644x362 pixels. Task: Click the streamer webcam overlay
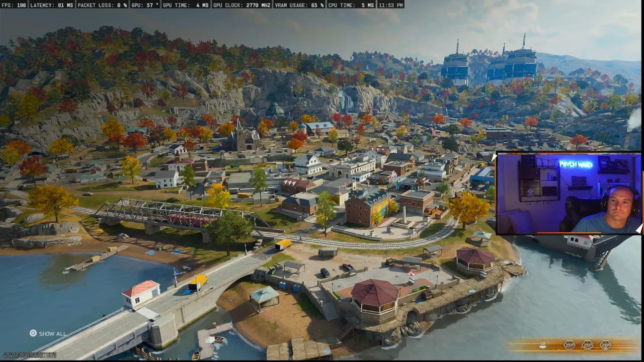coord(569,194)
